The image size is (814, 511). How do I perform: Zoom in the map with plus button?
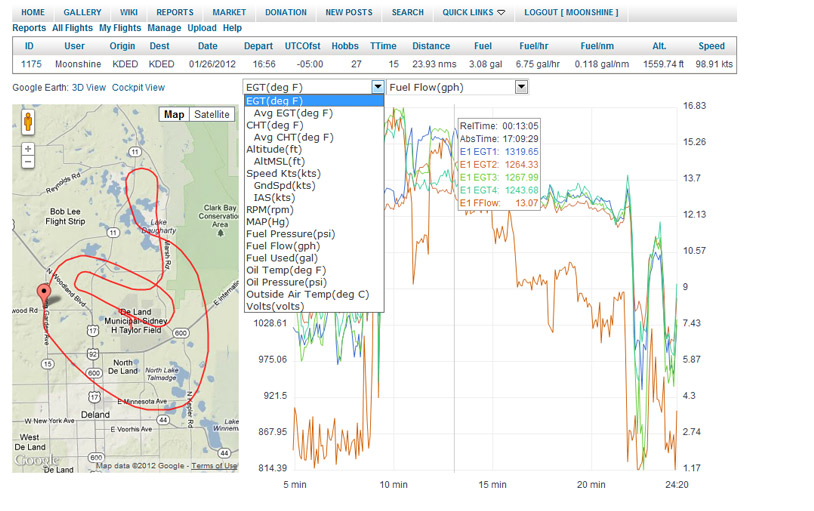(28, 148)
